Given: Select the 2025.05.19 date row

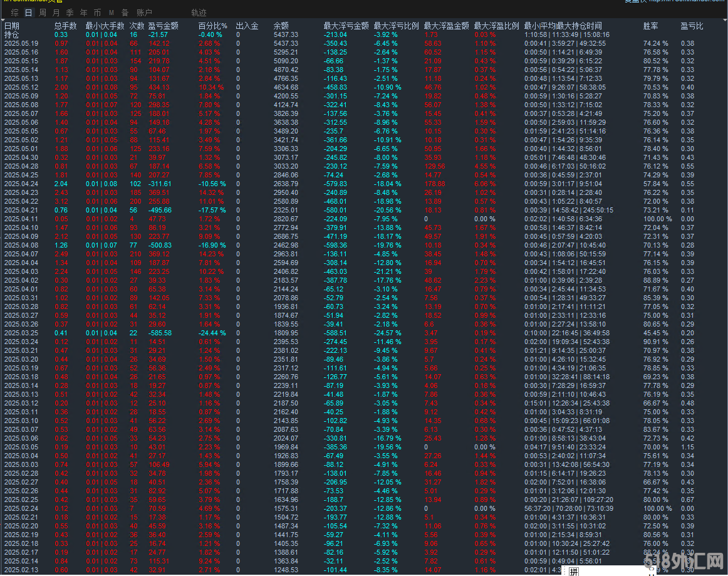Looking at the screenshot, I should 21,44.
